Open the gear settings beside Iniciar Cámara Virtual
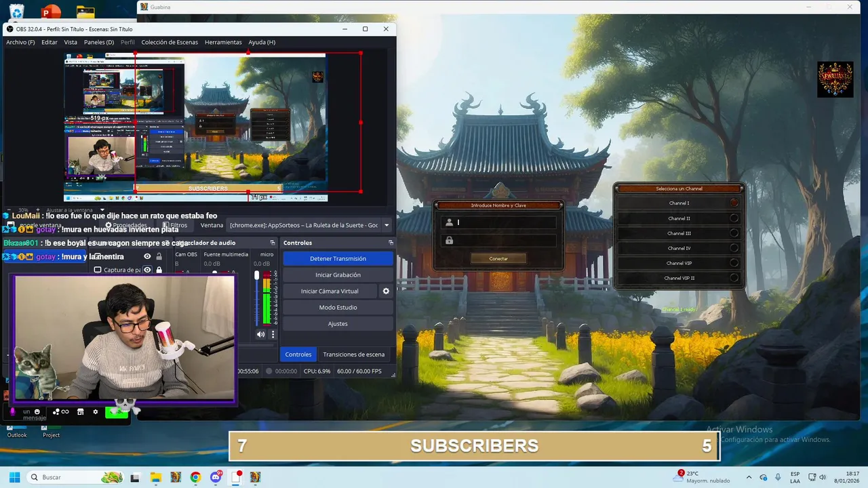This screenshot has width=868, height=488. point(386,291)
